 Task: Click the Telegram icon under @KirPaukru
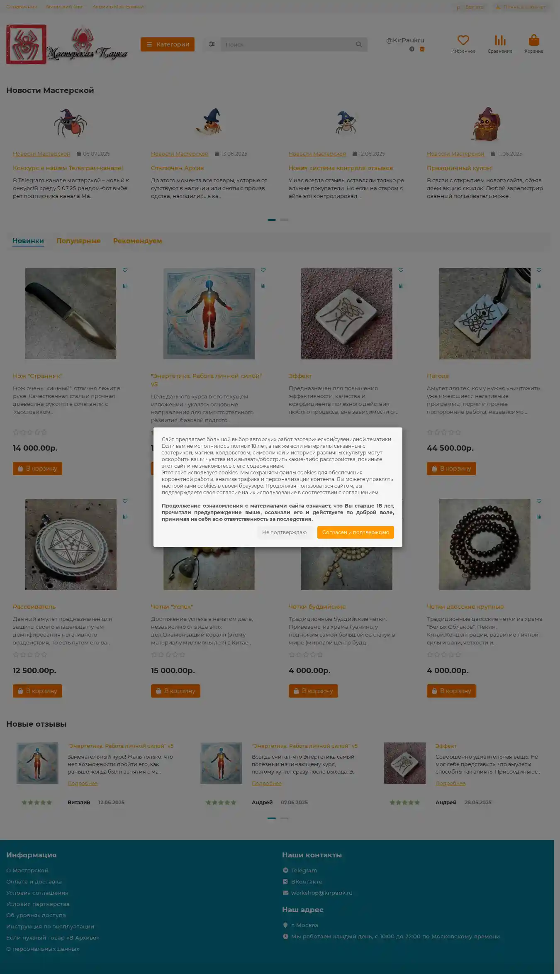point(412,49)
